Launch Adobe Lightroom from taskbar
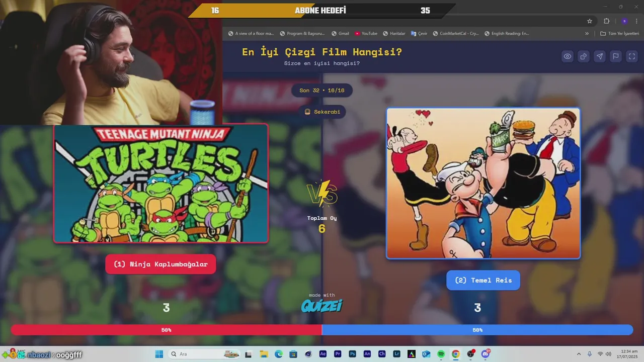 click(x=397, y=354)
